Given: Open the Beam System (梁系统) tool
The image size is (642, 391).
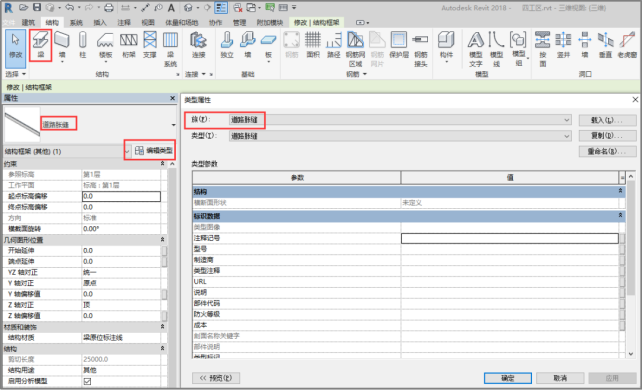Looking at the screenshot, I should (170, 49).
